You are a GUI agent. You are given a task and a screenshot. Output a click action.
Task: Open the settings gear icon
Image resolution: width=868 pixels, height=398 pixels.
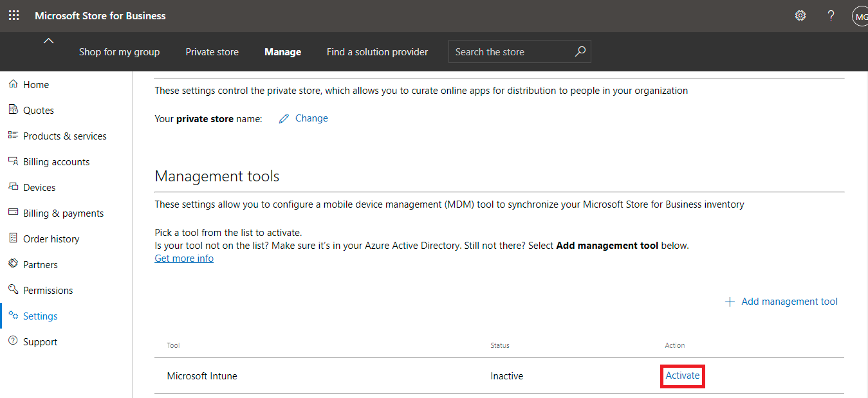click(800, 15)
